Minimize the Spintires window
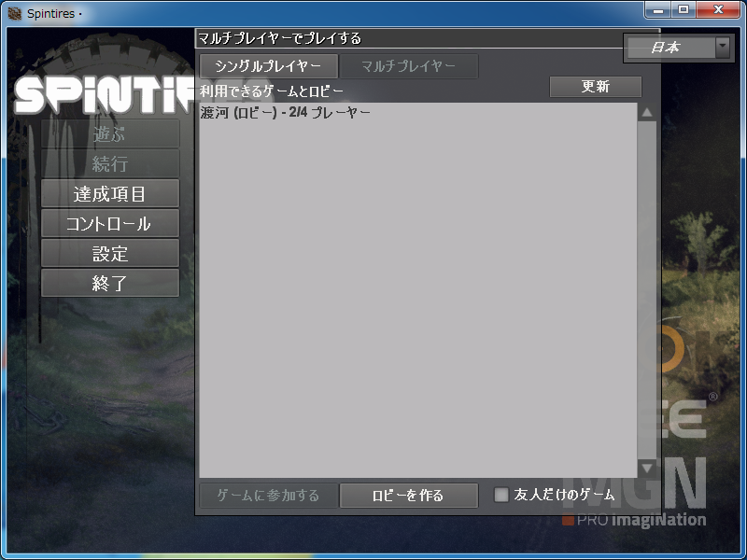 tap(658, 10)
